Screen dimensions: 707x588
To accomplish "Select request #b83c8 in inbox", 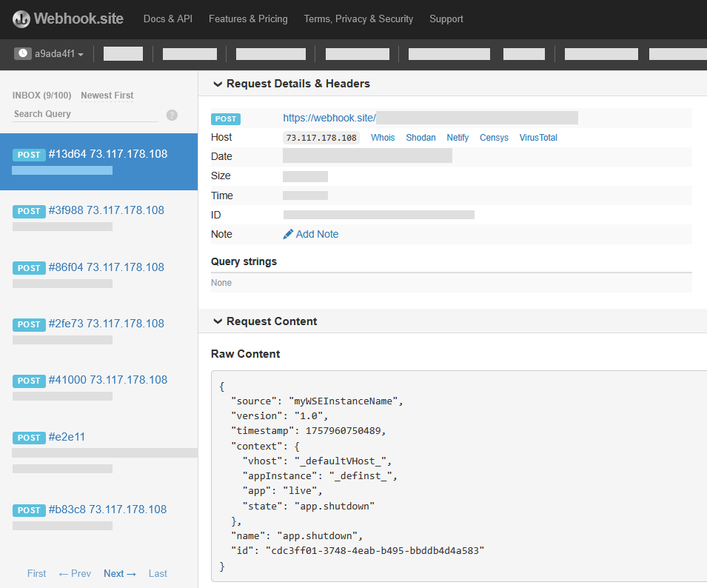I will tap(98, 517).
